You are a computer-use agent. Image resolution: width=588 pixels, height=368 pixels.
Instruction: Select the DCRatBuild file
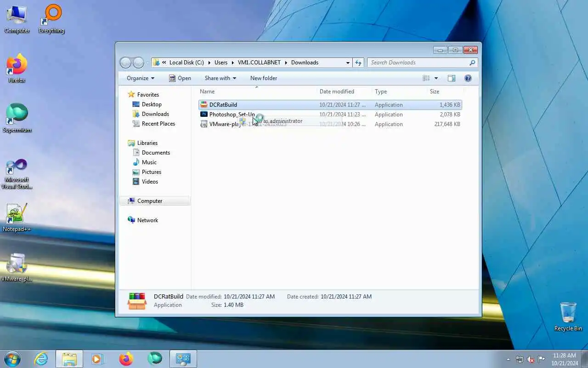(x=330, y=105)
